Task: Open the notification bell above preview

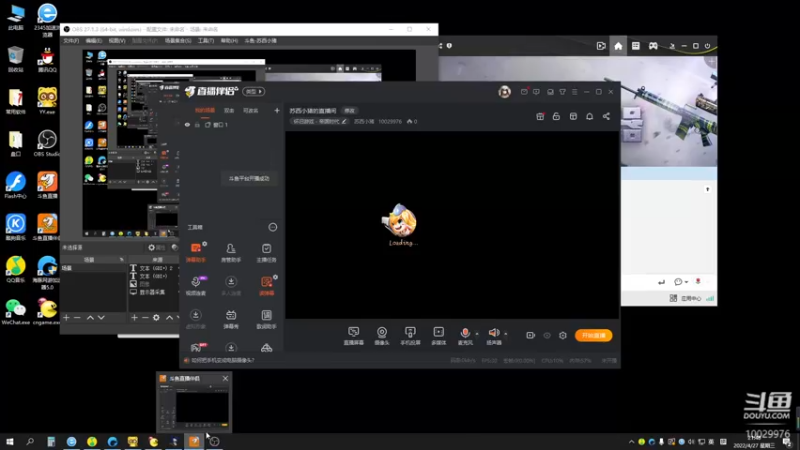Action: click(x=589, y=116)
